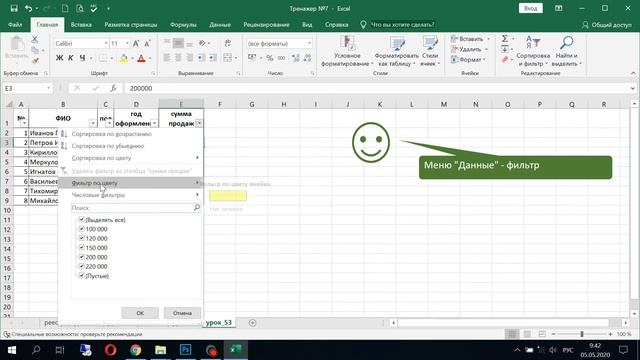Open filter dropdown on сумма продаж header

[x=199, y=123]
